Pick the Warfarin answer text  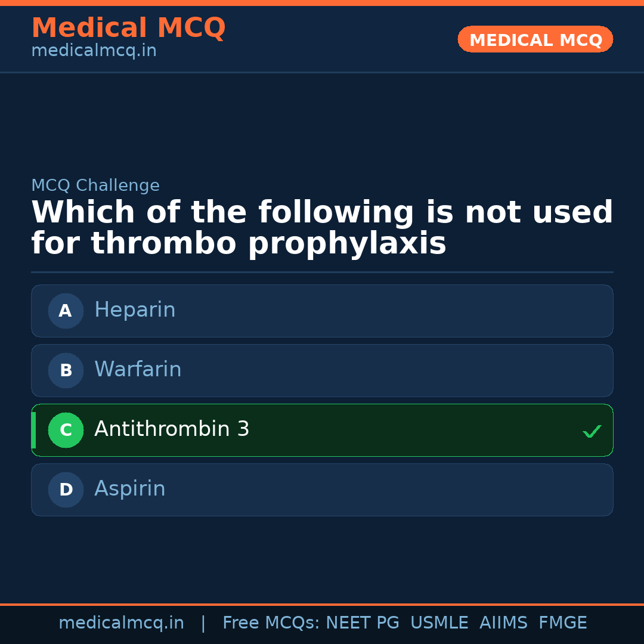pyautogui.click(x=138, y=370)
